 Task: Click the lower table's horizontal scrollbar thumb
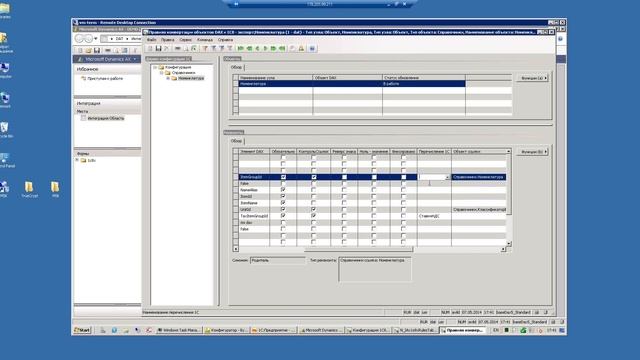359,249
